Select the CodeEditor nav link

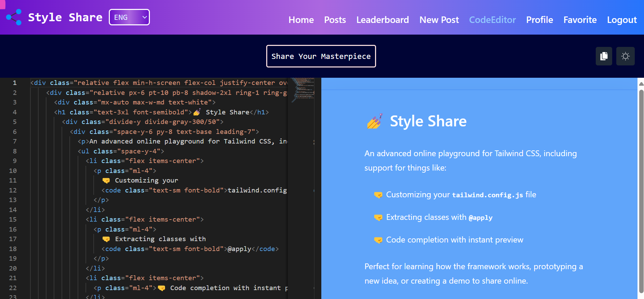point(492,20)
